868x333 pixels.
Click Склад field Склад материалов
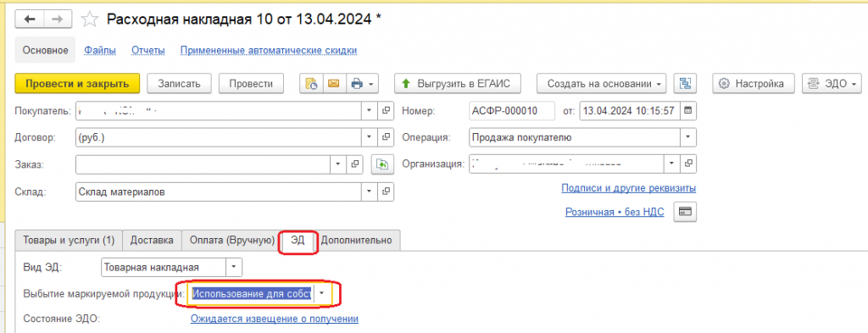click(x=219, y=191)
